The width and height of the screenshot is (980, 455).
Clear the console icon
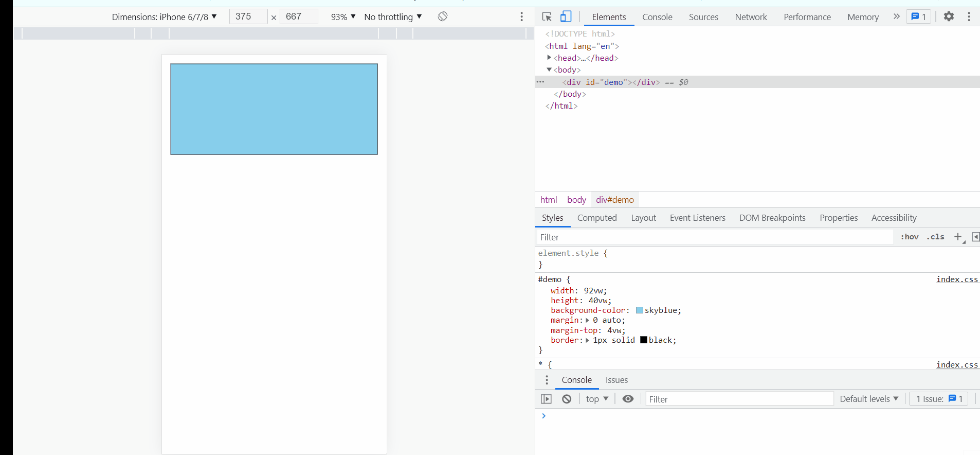coord(567,399)
